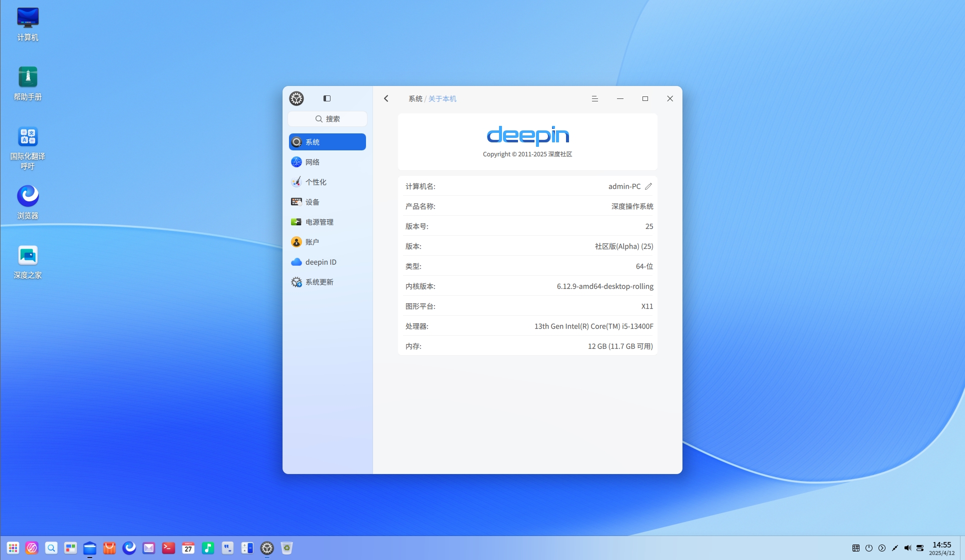Launch the terminal from the dock

pos(168,548)
